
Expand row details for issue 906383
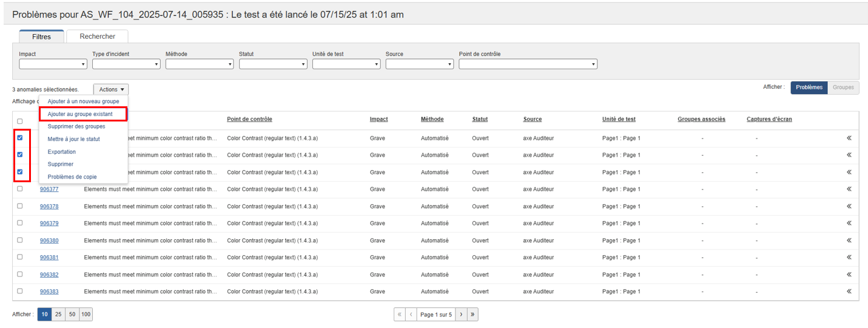tap(849, 292)
